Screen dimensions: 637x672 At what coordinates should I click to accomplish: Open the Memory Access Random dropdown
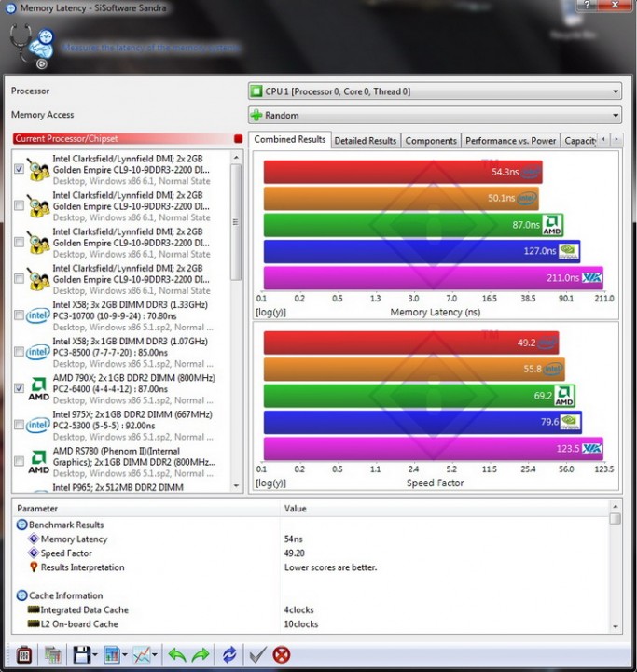435,116
